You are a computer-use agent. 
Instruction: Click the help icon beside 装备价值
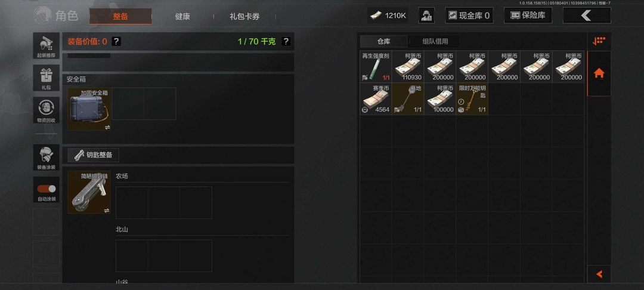click(116, 42)
